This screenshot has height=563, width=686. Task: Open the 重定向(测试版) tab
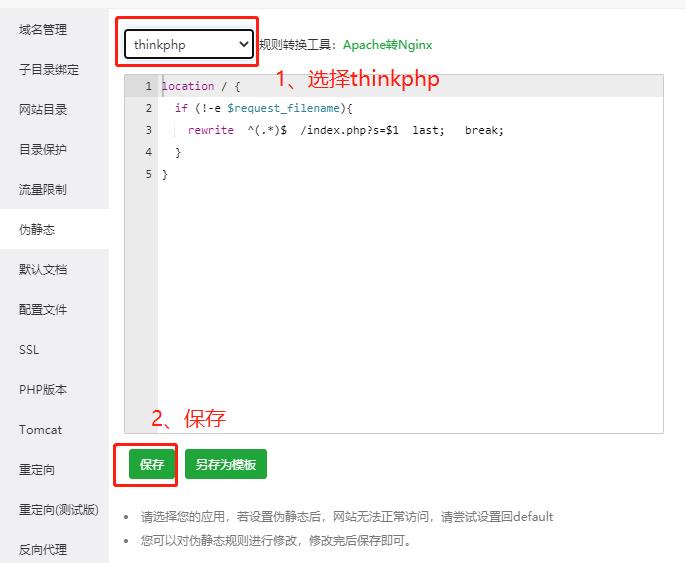(x=58, y=510)
